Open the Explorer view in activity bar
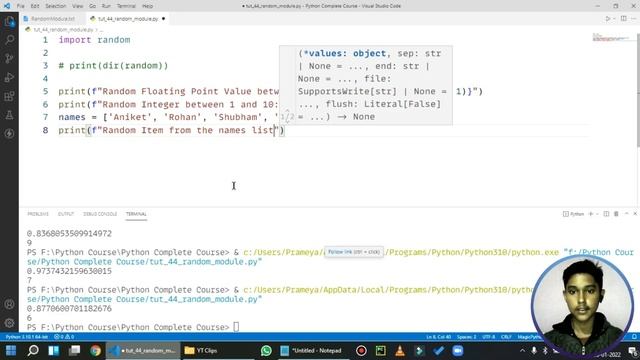Viewport: 640px width, 360px height. click(9, 21)
